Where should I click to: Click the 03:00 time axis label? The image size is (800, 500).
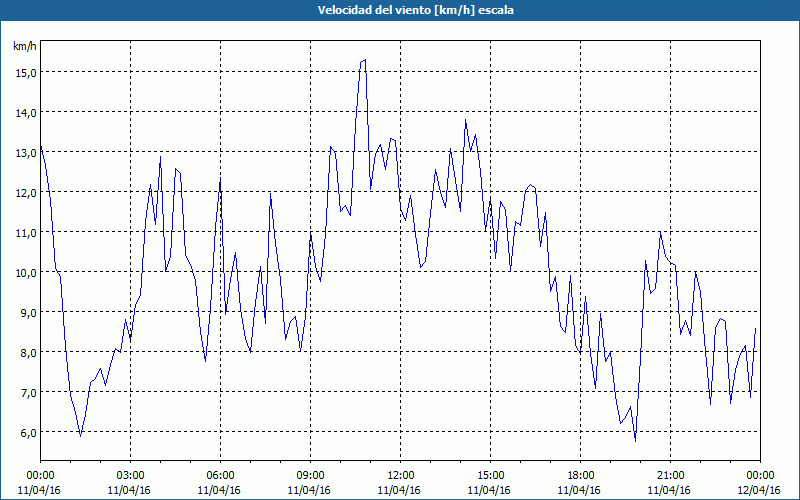click(131, 476)
